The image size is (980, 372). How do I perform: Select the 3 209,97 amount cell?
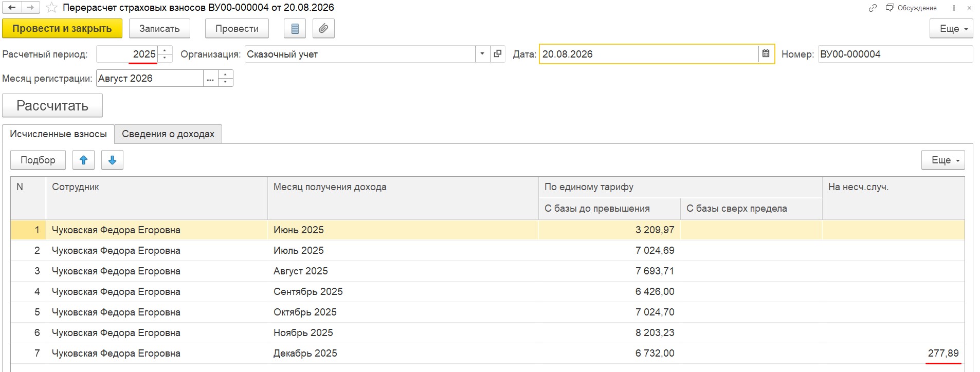pyautogui.click(x=609, y=230)
